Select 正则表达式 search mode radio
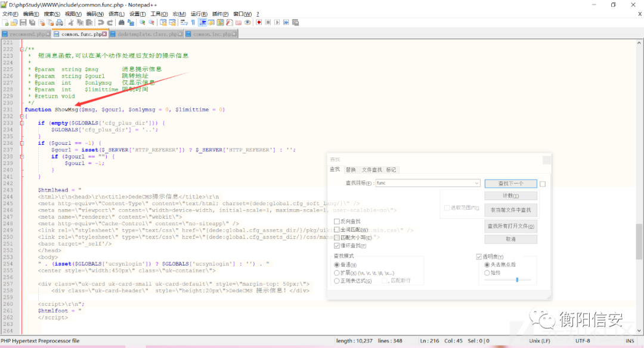Screen dimensions: 644x348 337,281
